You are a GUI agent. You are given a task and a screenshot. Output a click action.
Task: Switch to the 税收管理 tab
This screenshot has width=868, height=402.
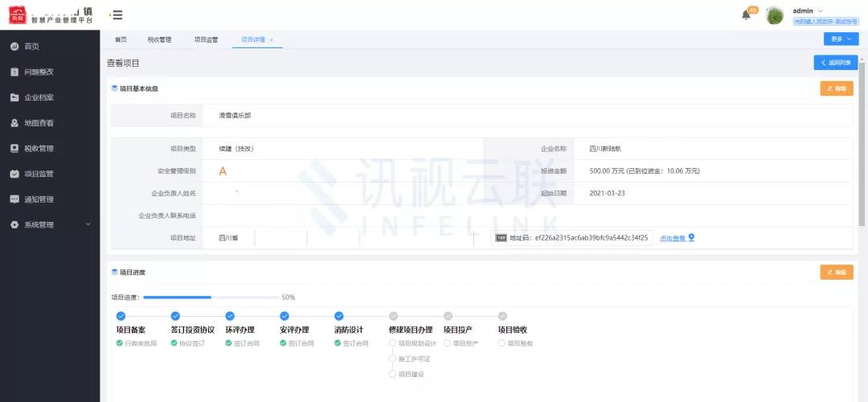(x=159, y=40)
